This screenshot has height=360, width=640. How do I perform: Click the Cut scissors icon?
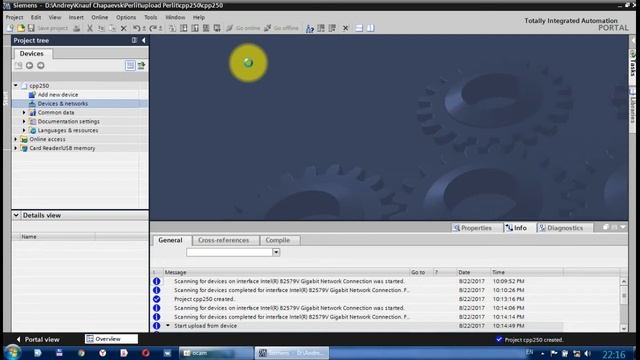[x=90, y=28]
